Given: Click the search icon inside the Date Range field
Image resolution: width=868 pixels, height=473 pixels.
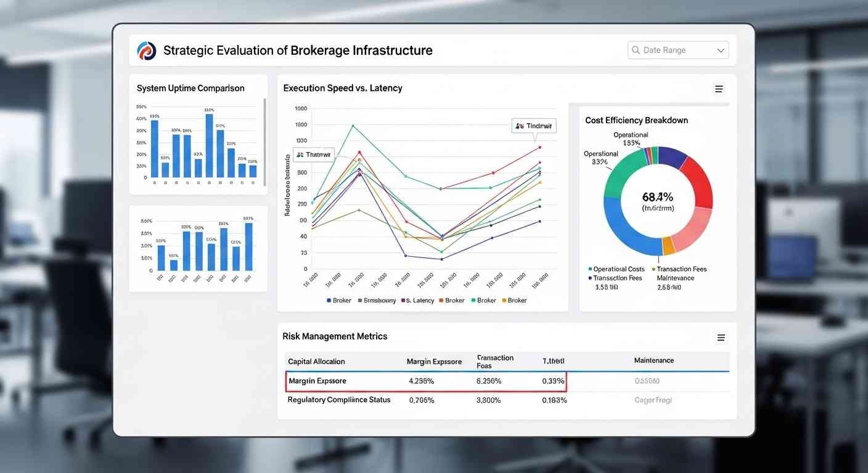Looking at the screenshot, I should [x=636, y=50].
